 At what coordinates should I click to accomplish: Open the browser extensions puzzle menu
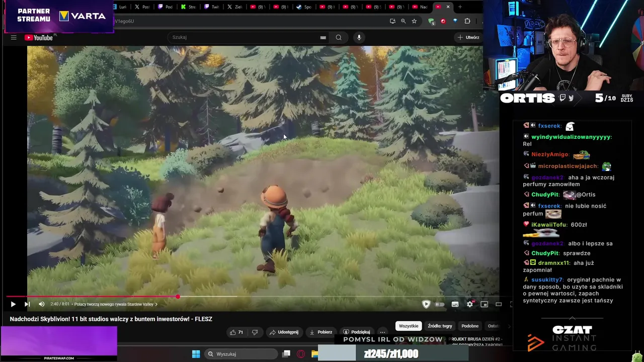point(467,21)
